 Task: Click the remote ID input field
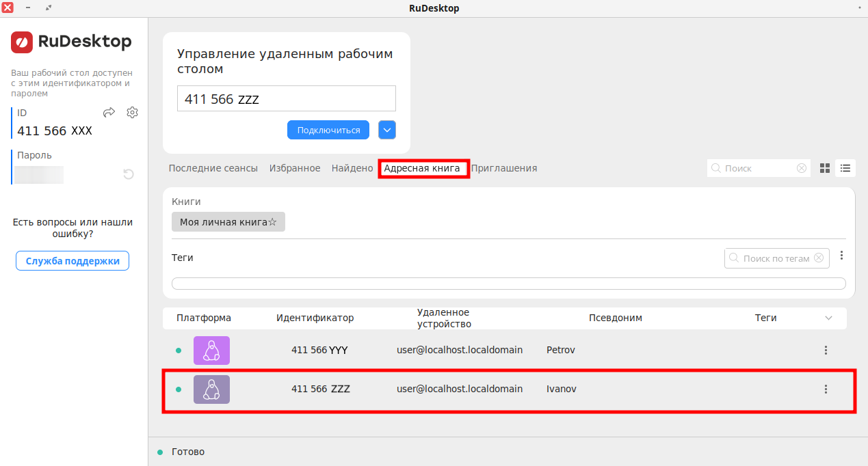coord(287,98)
